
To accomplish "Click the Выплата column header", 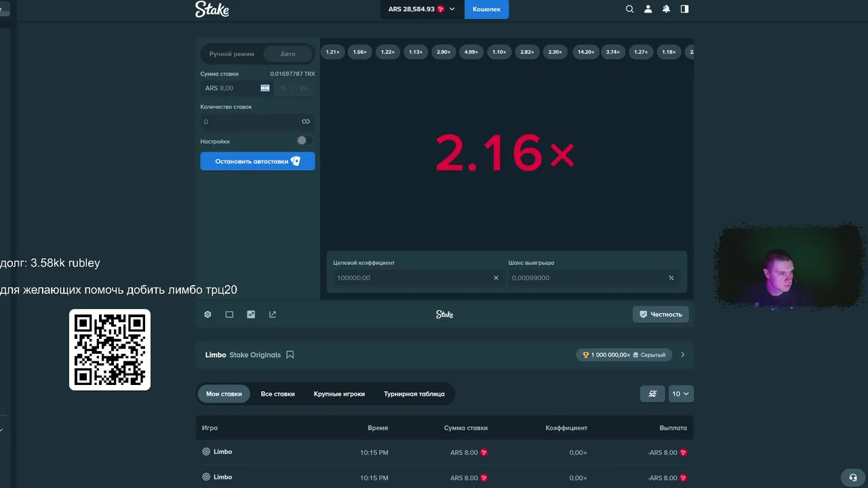I will point(673,428).
